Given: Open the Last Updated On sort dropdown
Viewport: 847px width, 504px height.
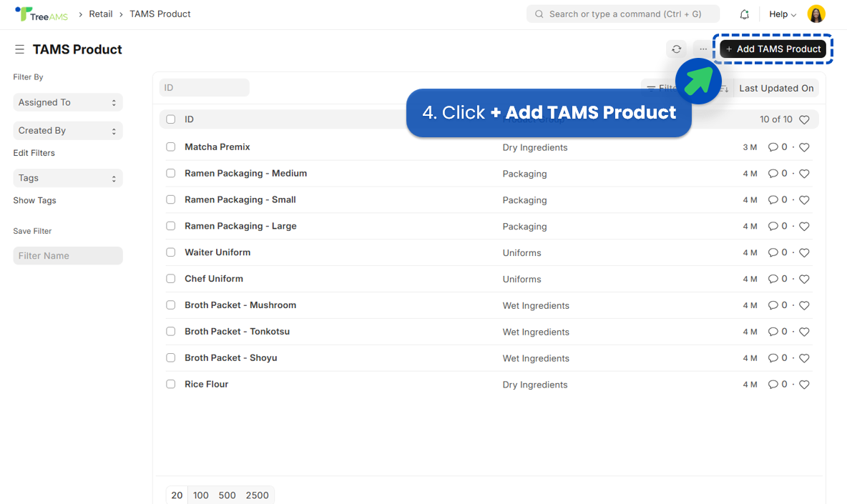Looking at the screenshot, I should (776, 89).
